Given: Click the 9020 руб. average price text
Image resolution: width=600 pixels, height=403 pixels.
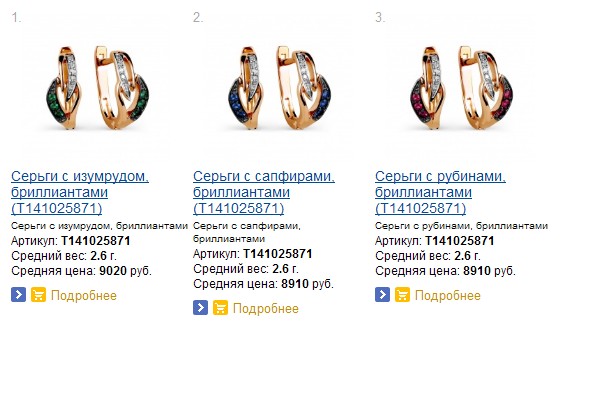Looking at the screenshot, I should point(126,271).
